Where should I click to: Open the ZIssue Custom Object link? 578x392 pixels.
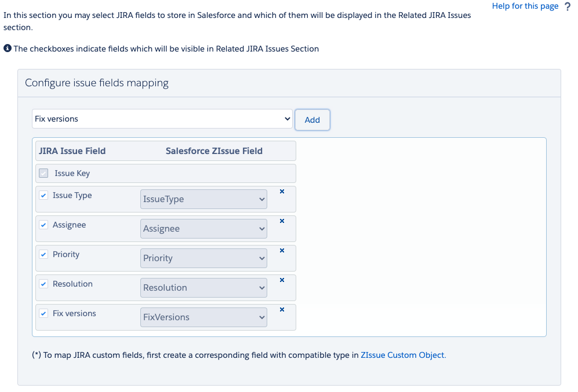pos(403,355)
